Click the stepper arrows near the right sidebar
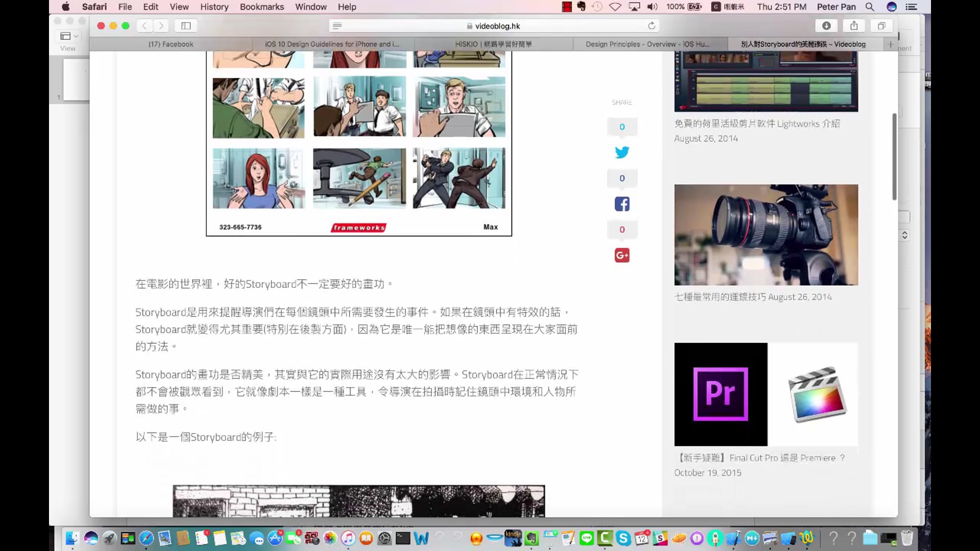This screenshot has height=551, width=980. point(905,235)
